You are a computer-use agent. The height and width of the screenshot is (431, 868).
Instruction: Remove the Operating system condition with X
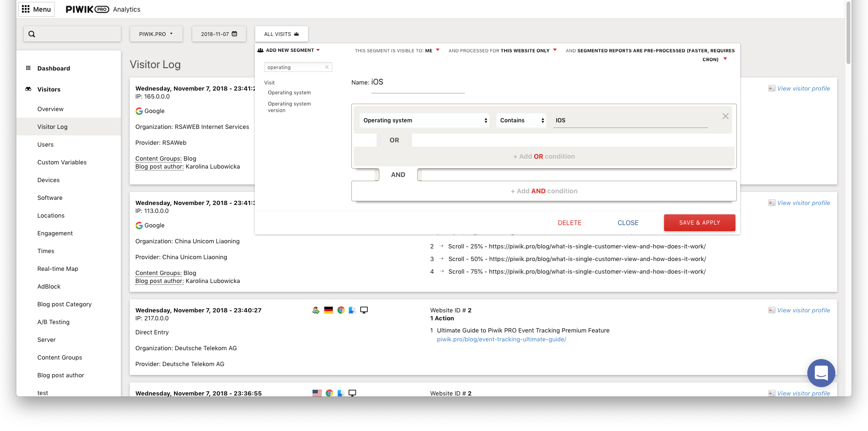(x=725, y=116)
